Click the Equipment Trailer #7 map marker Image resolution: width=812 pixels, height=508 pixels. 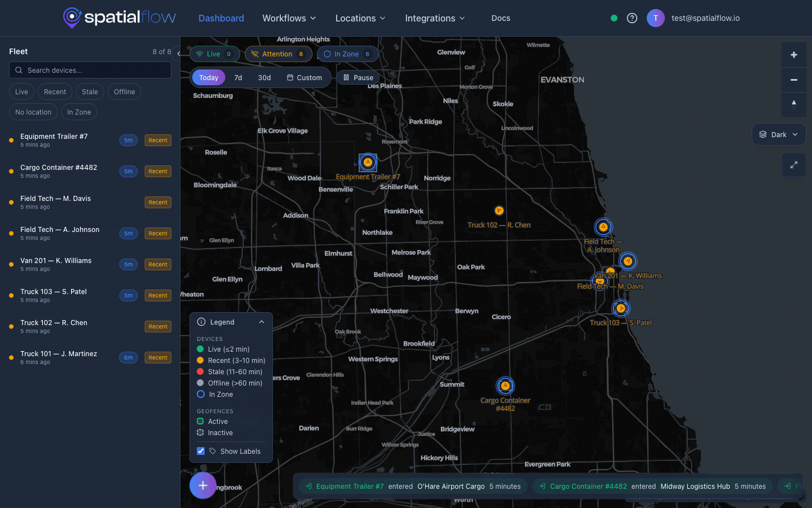click(x=368, y=162)
